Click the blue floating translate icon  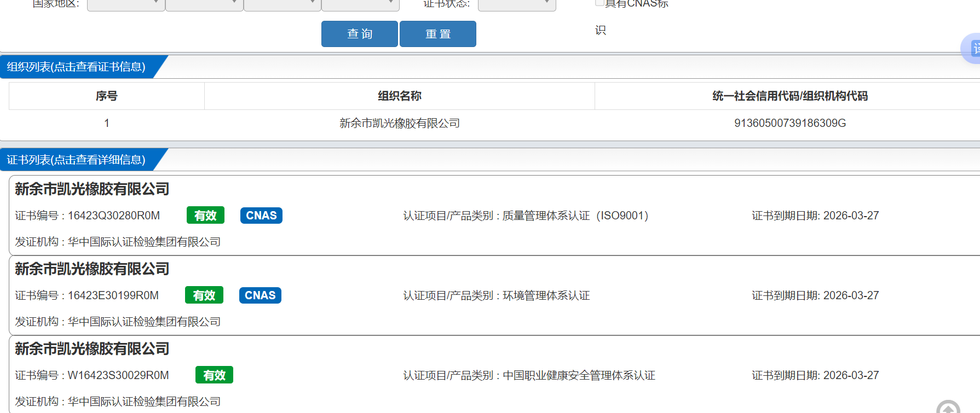click(x=971, y=48)
